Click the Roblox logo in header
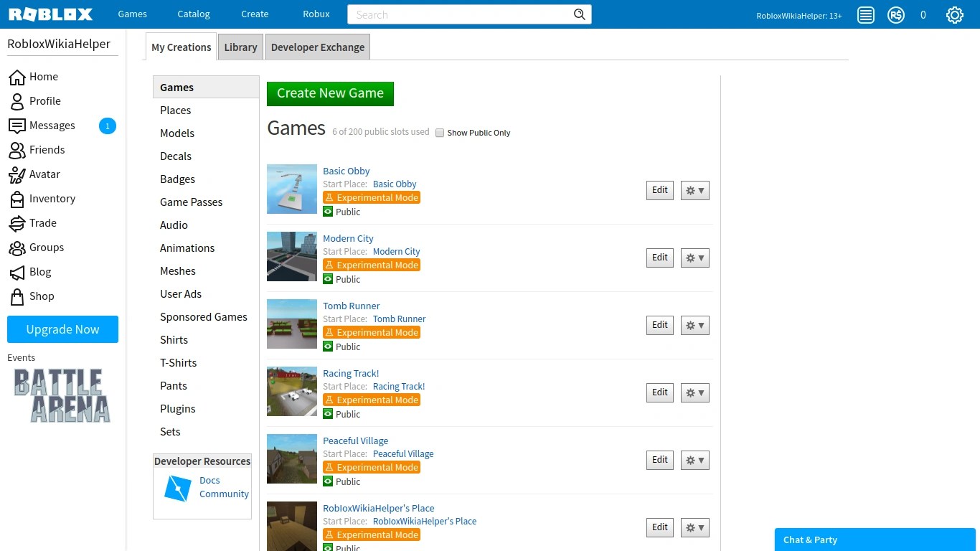 pyautogui.click(x=50, y=14)
